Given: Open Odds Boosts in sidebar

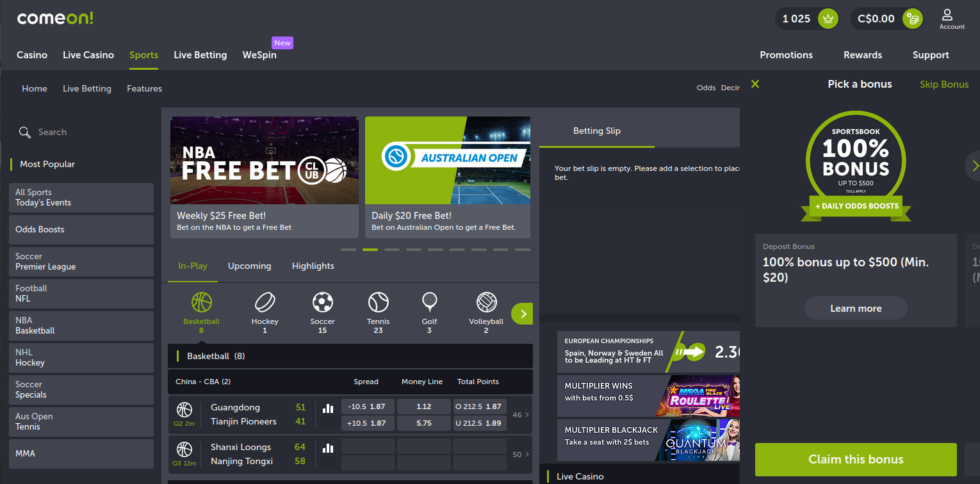Looking at the screenshot, I should pos(81,230).
